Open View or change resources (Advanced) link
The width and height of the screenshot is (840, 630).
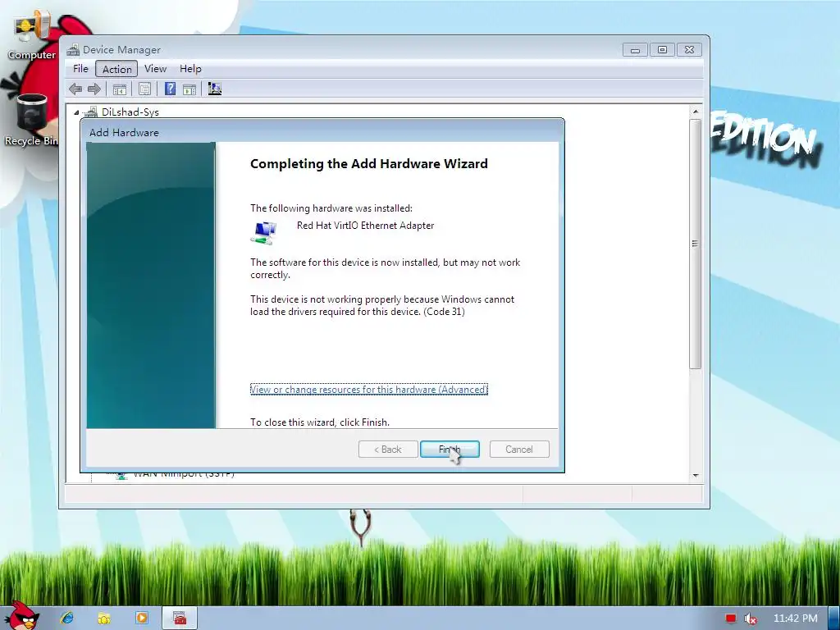(369, 390)
